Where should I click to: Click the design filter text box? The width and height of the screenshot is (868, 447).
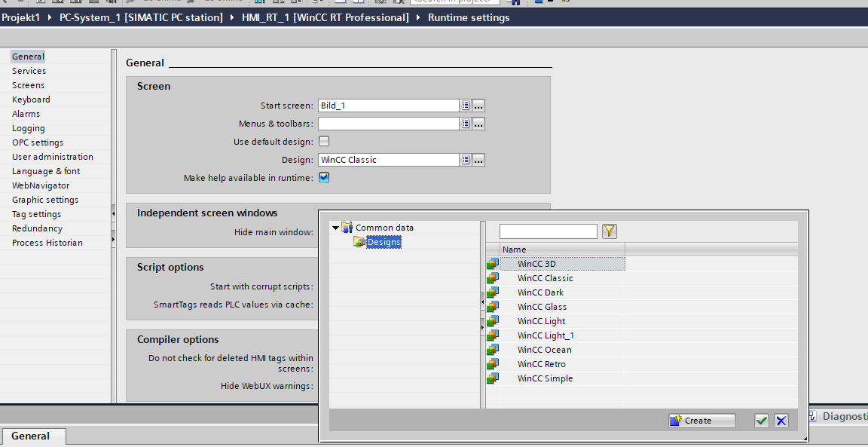click(x=548, y=231)
